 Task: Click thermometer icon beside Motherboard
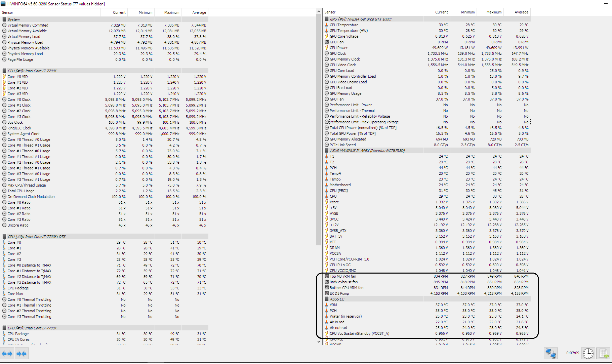click(x=326, y=185)
